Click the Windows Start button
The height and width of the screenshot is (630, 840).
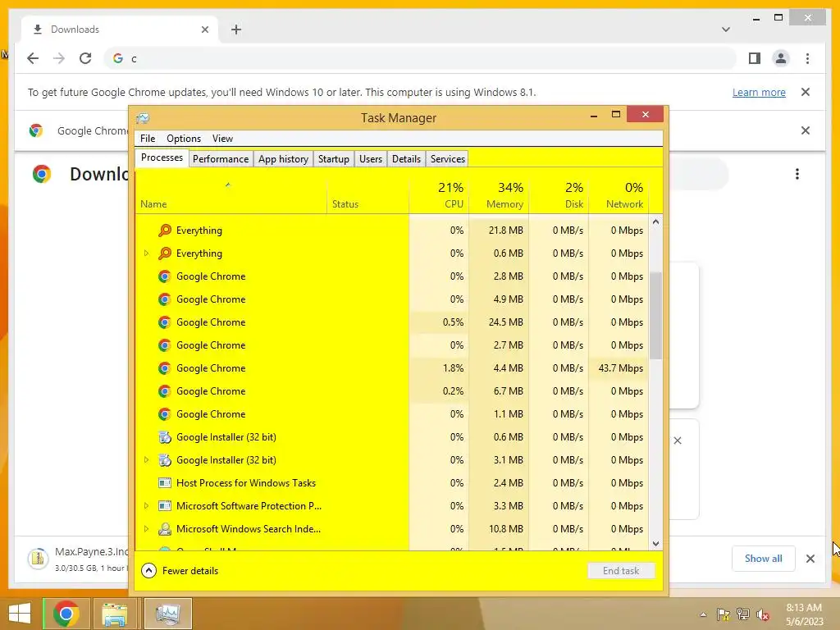click(x=20, y=614)
